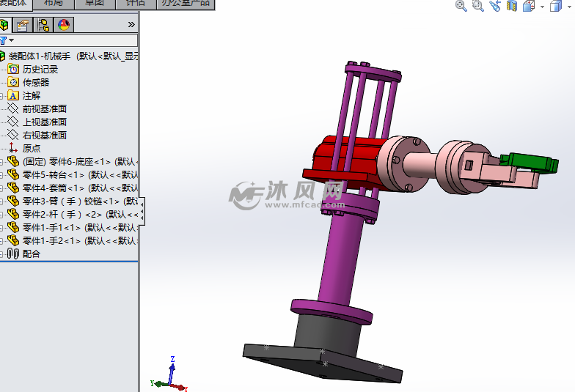Open the View Orientation dropdown arrow
The height and width of the screenshot is (392, 575).
coord(543,7)
